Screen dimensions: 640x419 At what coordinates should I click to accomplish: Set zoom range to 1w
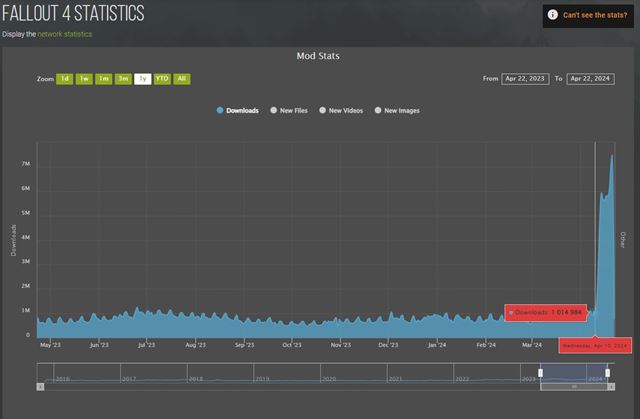pos(84,78)
